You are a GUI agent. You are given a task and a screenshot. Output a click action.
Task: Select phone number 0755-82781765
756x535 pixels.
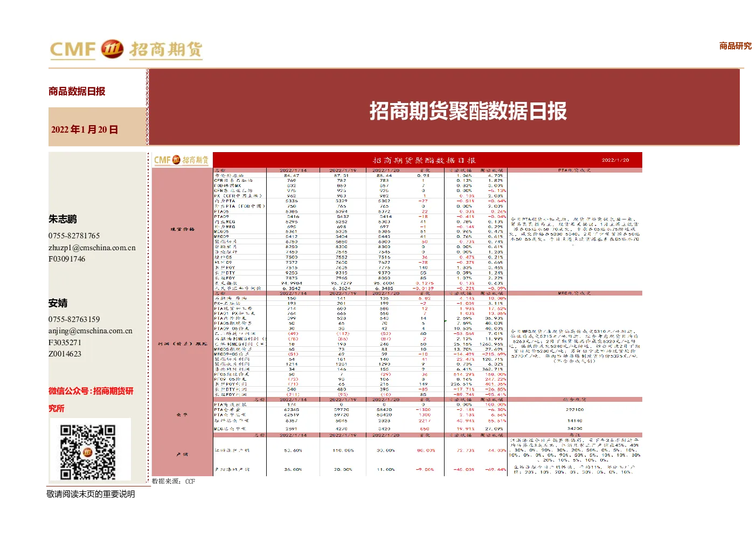[x=74, y=236]
